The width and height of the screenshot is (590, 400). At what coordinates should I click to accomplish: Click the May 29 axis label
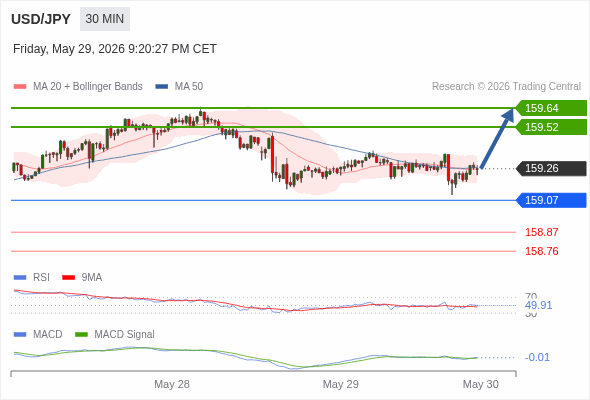pyautogui.click(x=341, y=384)
